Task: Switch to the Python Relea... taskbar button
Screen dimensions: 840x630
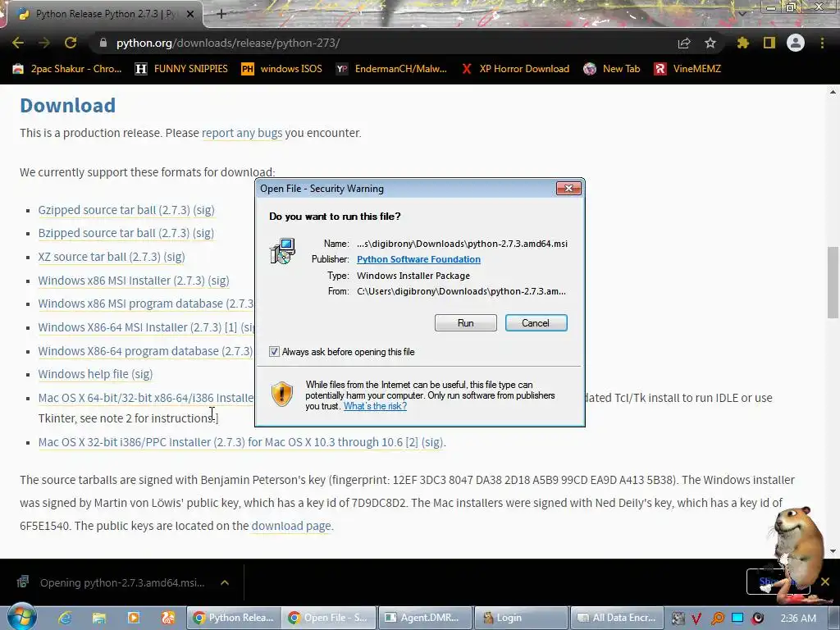Action: (x=233, y=618)
